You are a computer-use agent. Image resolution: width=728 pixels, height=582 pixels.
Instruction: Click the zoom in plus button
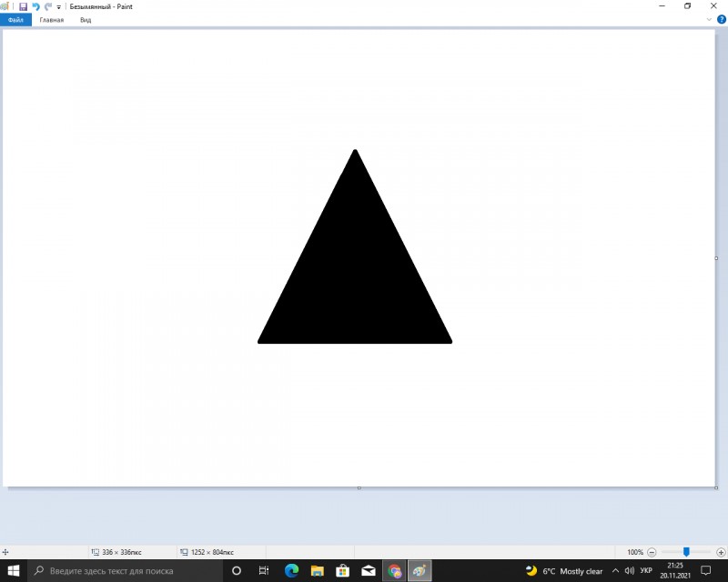(x=721, y=552)
